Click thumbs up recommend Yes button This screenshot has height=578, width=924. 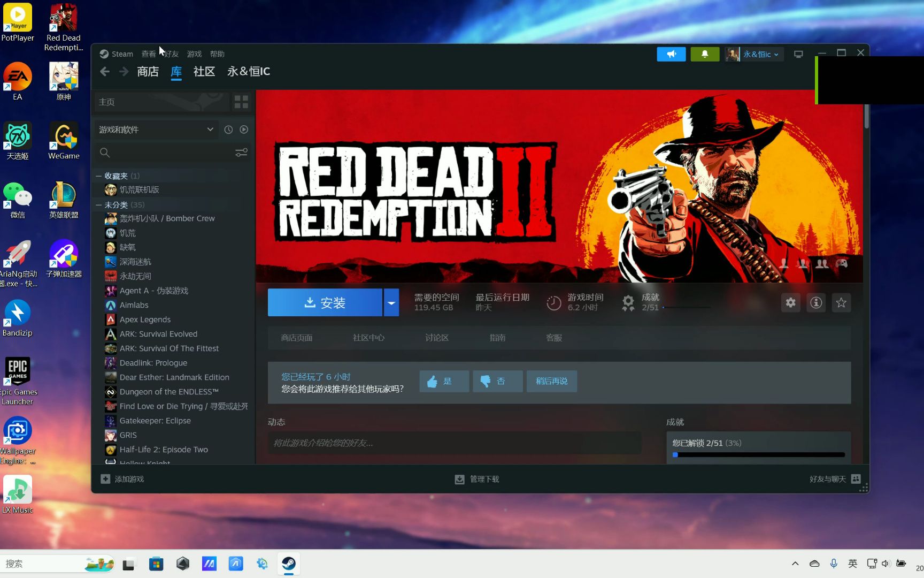[x=444, y=381]
